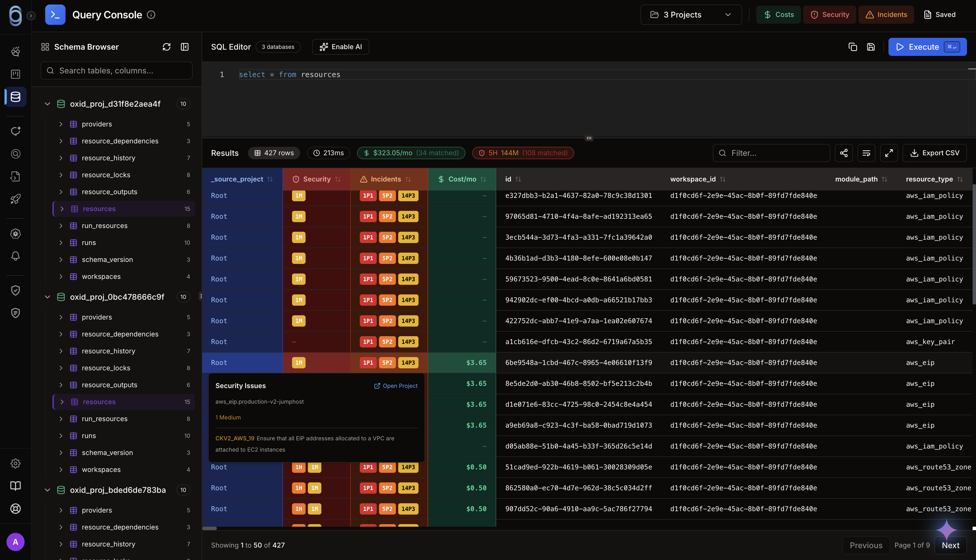Open the database icon in left sidebar

pos(15,97)
